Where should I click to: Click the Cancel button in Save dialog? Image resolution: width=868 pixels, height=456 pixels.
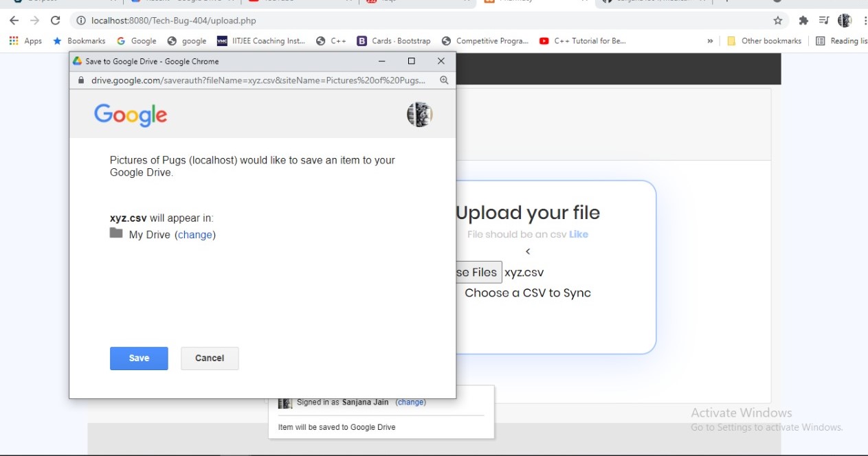pyautogui.click(x=210, y=358)
